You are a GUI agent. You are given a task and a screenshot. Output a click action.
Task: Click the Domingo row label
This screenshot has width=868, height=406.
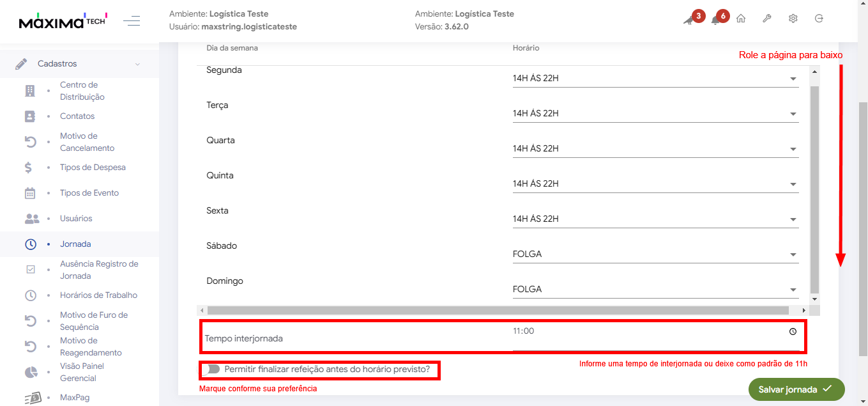225,281
